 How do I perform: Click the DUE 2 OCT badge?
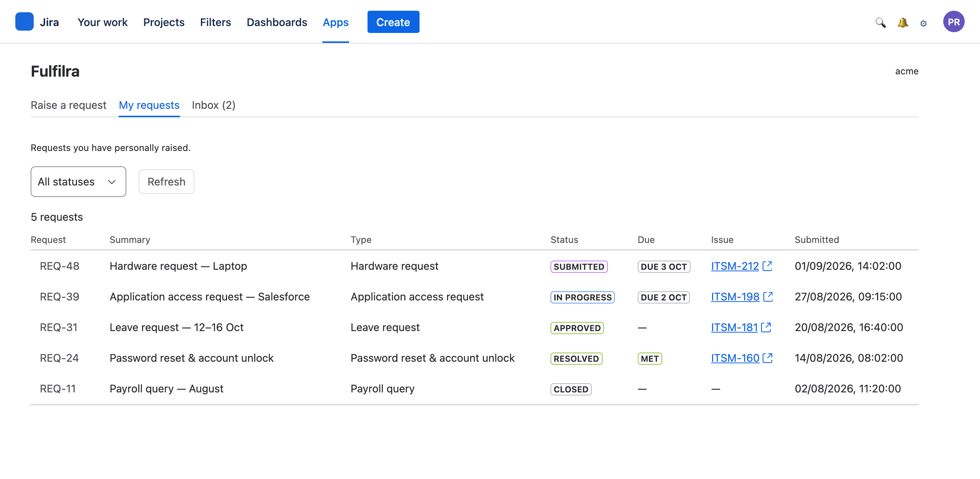click(664, 297)
